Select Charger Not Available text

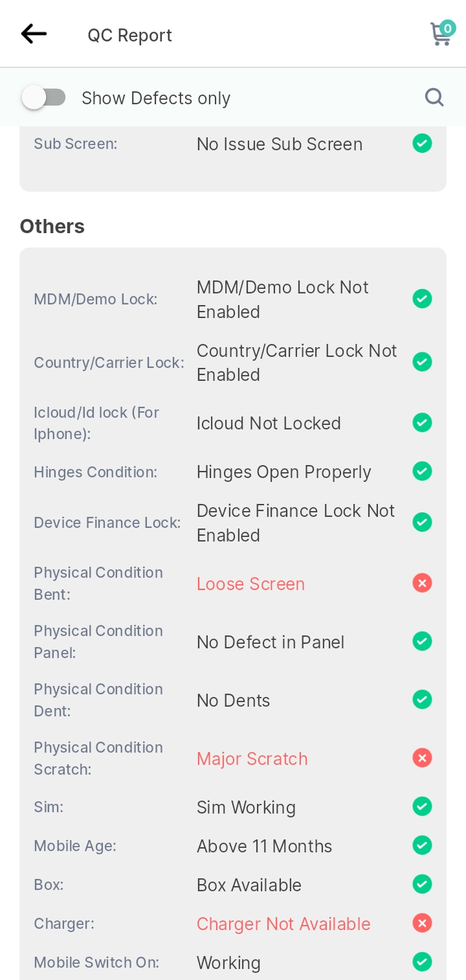[x=283, y=924]
